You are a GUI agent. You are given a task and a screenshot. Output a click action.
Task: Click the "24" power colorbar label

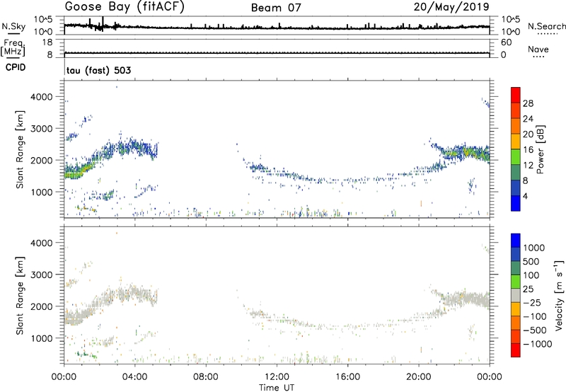pos(528,119)
